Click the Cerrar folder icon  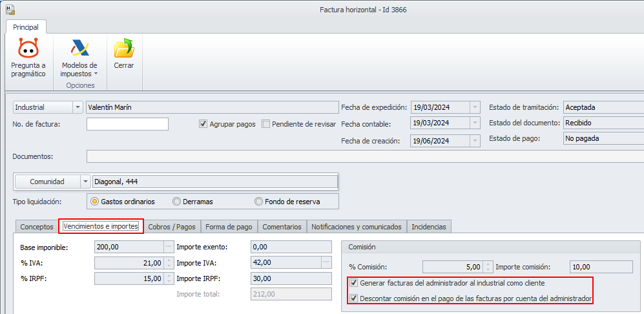(125, 48)
